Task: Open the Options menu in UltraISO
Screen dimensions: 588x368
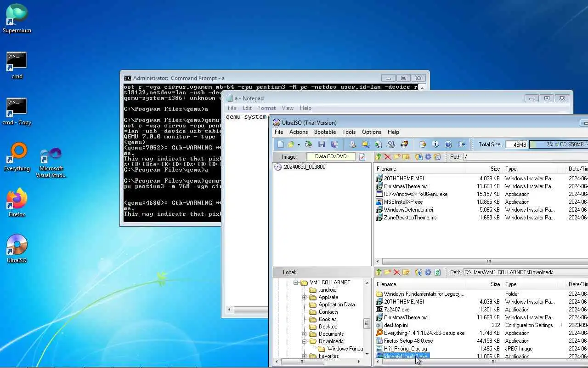Action: tap(372, 132)
